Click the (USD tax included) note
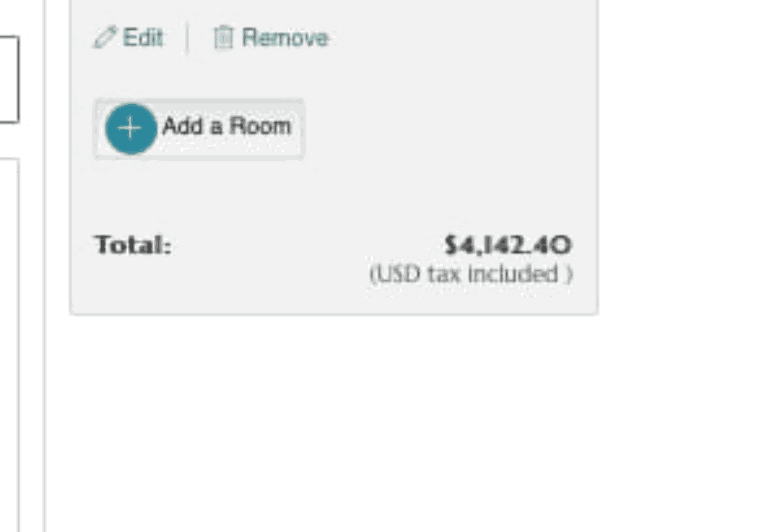757x532 pixels. point(471,274)
